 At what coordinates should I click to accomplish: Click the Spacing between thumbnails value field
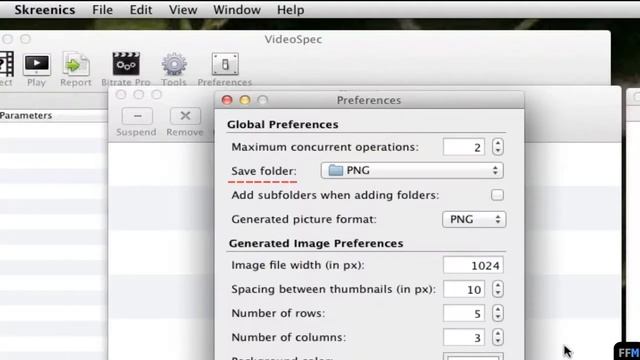pos(464,289)
